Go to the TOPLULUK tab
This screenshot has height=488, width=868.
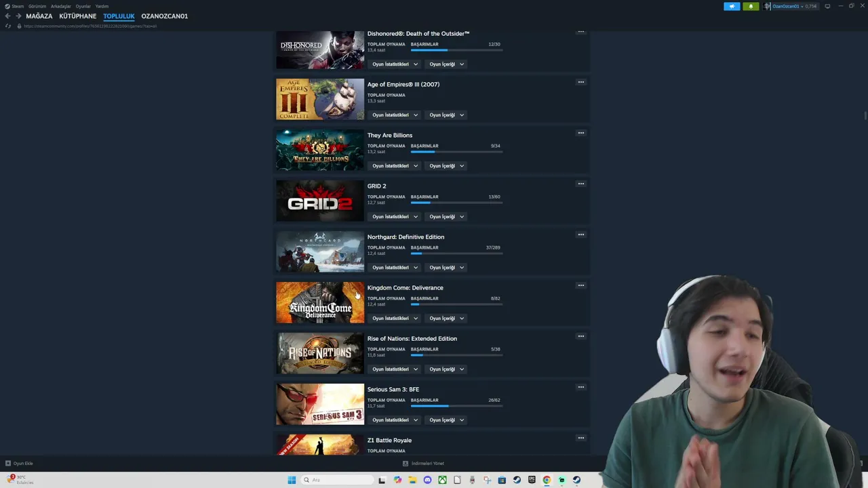119,16
